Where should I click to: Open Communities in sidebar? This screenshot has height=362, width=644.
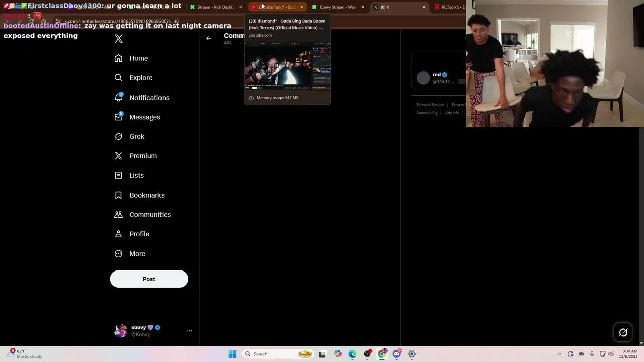(150, 215)
